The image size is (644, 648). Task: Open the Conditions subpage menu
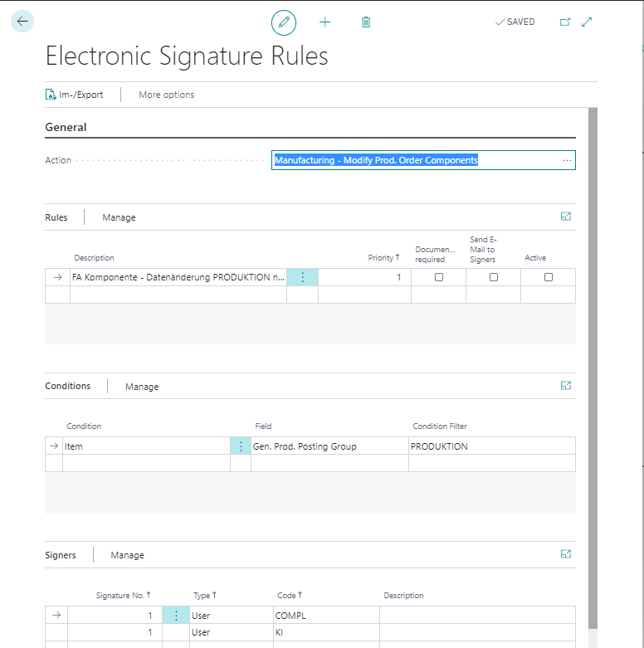pyautogui.click(x=68, y=386)
